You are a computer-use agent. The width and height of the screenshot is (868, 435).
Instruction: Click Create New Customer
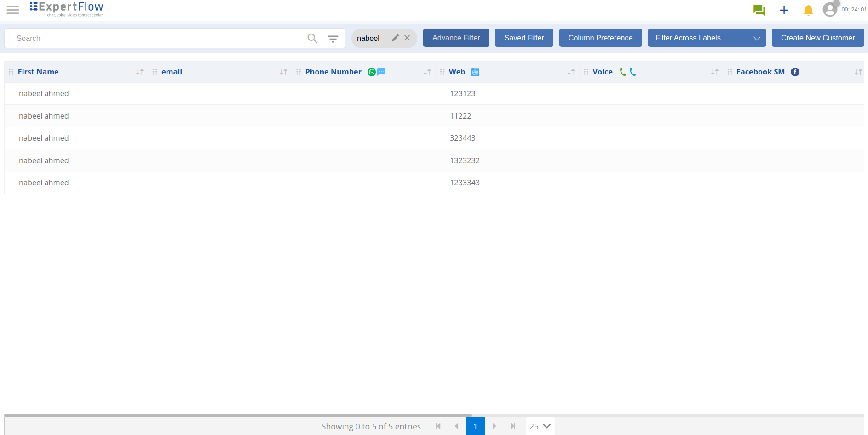[817, 38]
